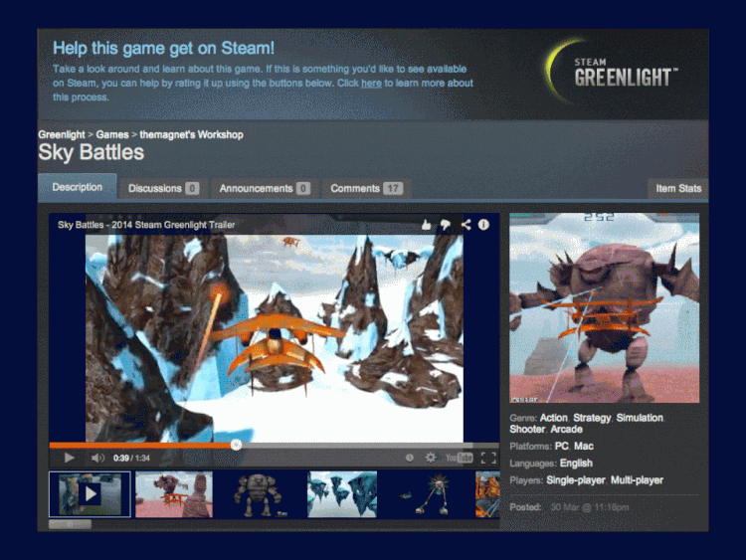The height and width of the screenshot is (560, 746).
Task: Select the pink desert robot screenshot thumbnail
Action: click(x=174, y=494)
